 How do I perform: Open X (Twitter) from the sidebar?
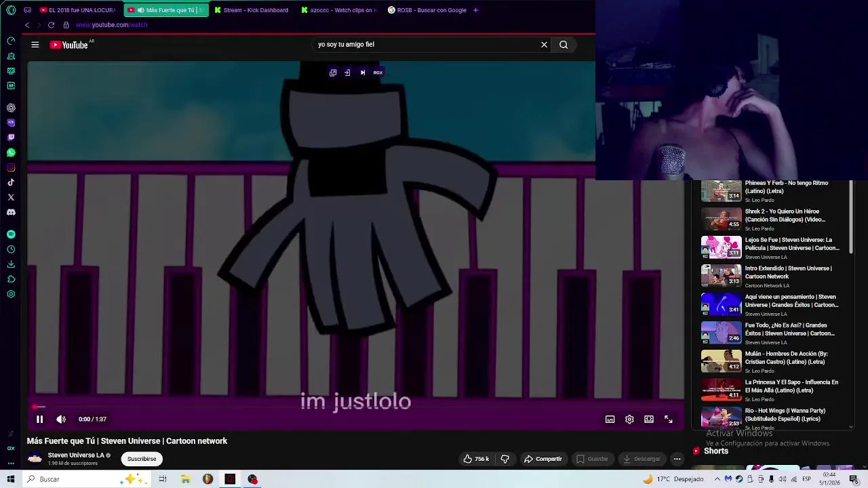[x=11, y=197]
